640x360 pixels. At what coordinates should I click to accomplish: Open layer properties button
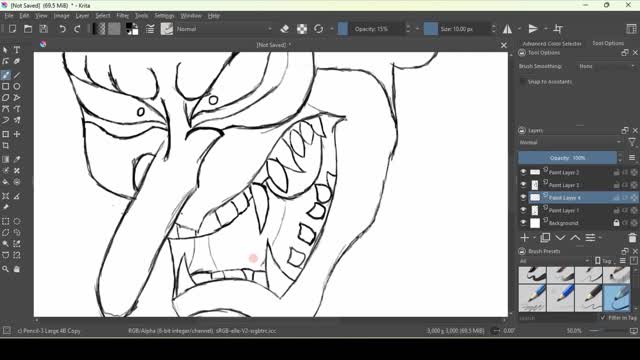(x=590, y=238)
